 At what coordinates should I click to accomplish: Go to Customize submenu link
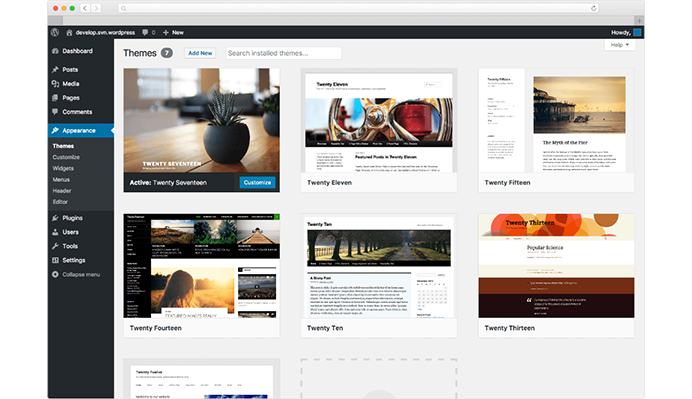[x=66, y=157]
